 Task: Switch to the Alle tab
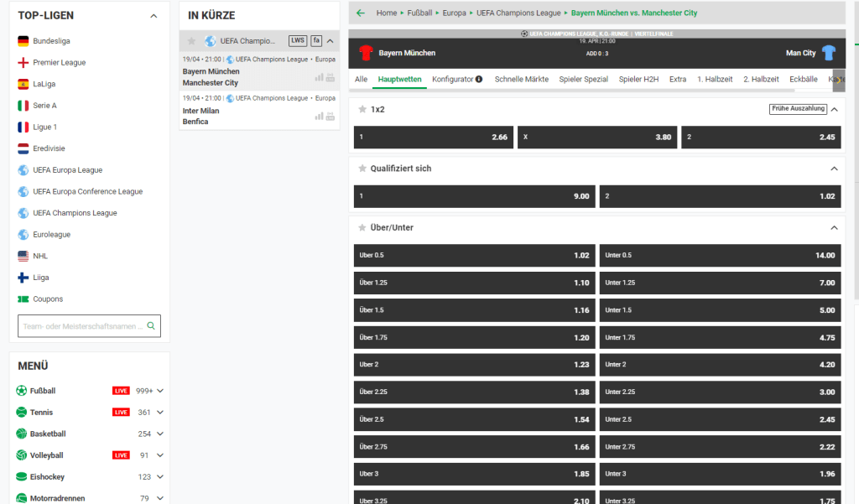[x=361, y=79]
